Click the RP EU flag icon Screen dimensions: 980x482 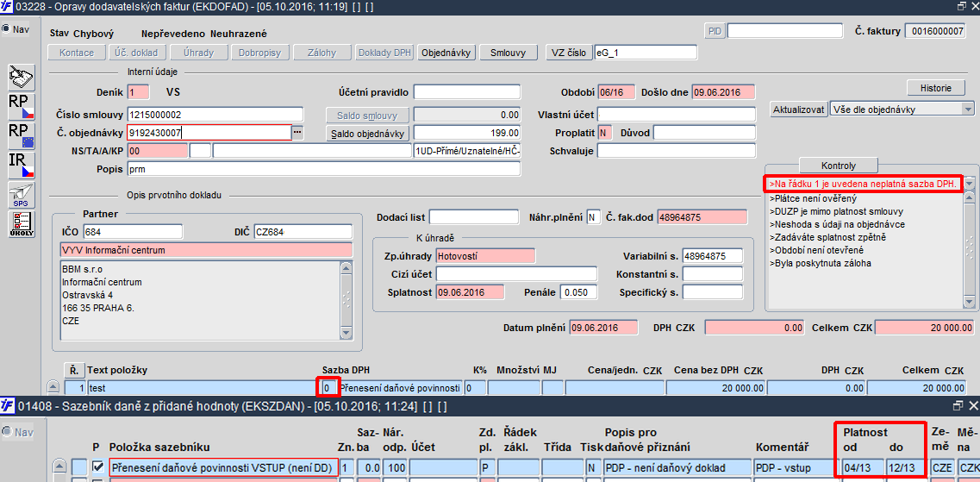tap(21, 135)
